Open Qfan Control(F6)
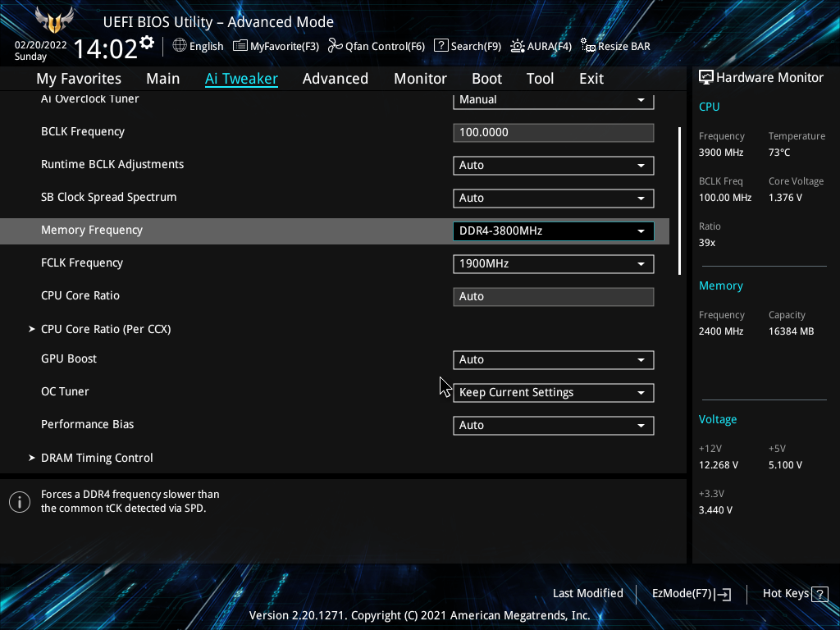840x630 pixels. pos(376,46)
